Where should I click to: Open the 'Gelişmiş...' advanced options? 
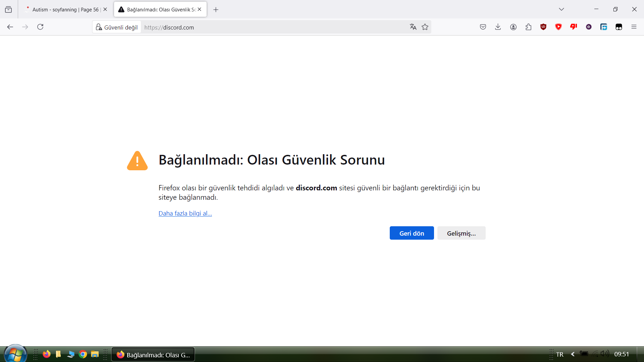(x=461, y=233)
